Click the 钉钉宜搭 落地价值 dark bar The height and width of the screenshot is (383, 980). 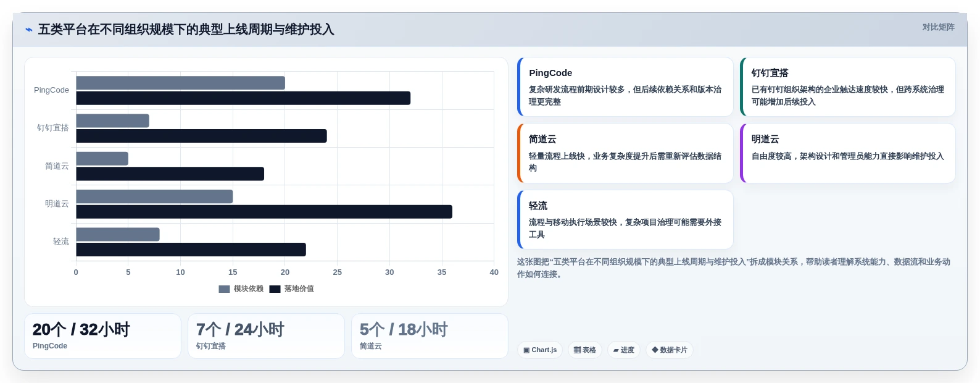pos(201,136)
